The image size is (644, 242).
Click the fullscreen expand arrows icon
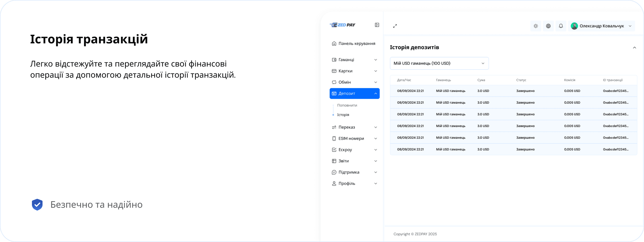[x=395, y=26]
